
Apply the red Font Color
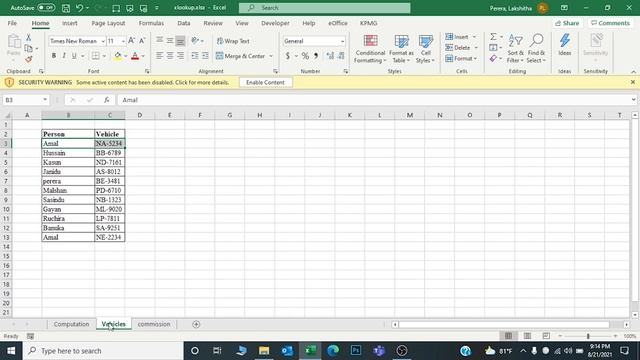point(135,56)
